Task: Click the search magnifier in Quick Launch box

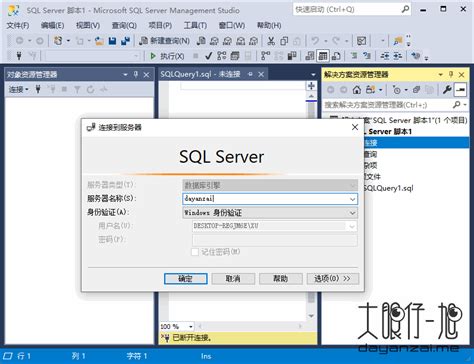Action: click(405, 9)
